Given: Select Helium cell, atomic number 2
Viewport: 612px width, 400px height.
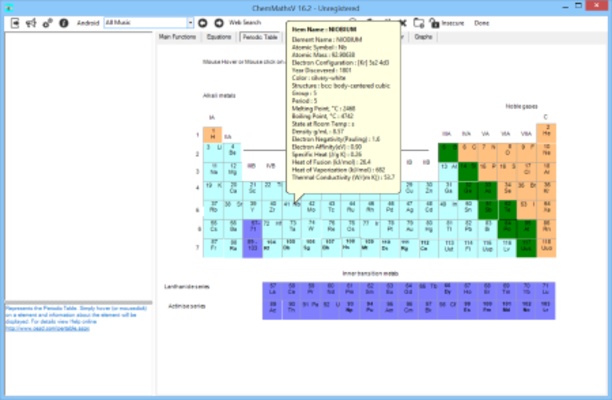Looking at the screenshot, I should point(546,133).
